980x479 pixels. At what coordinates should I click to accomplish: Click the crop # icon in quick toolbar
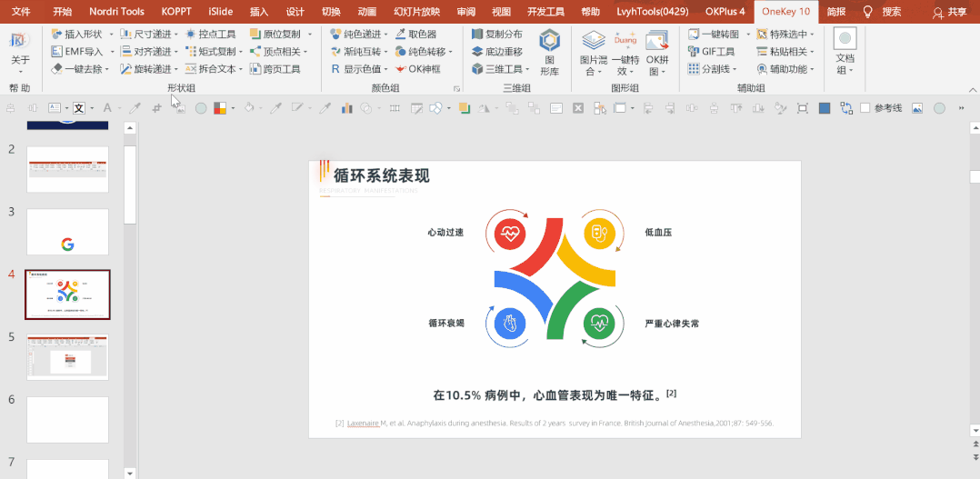[157, 108]
